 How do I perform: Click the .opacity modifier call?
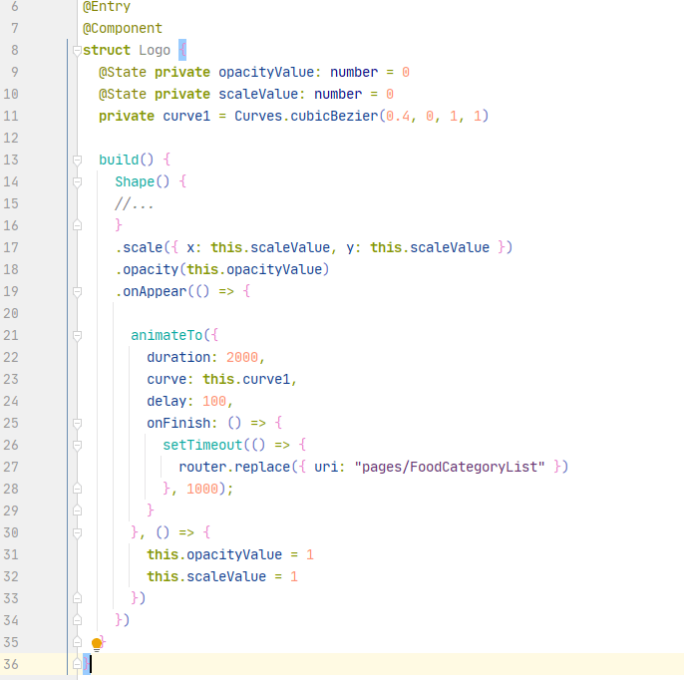click(147, 270)
